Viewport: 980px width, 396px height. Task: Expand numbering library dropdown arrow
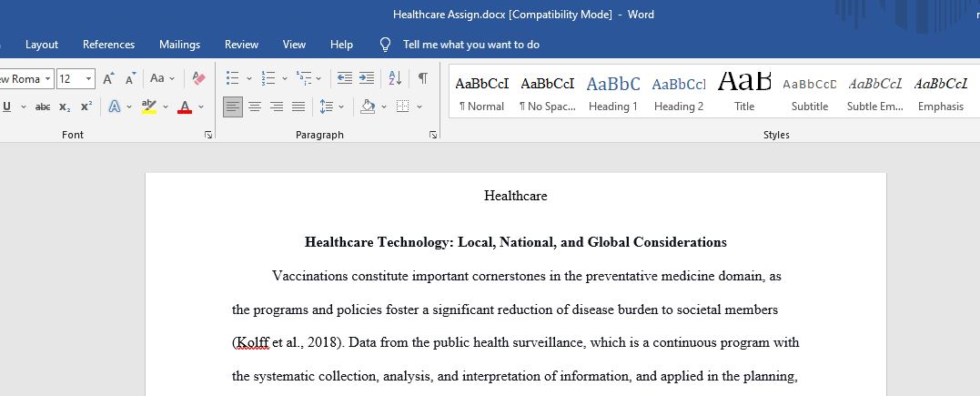(285, 79)
